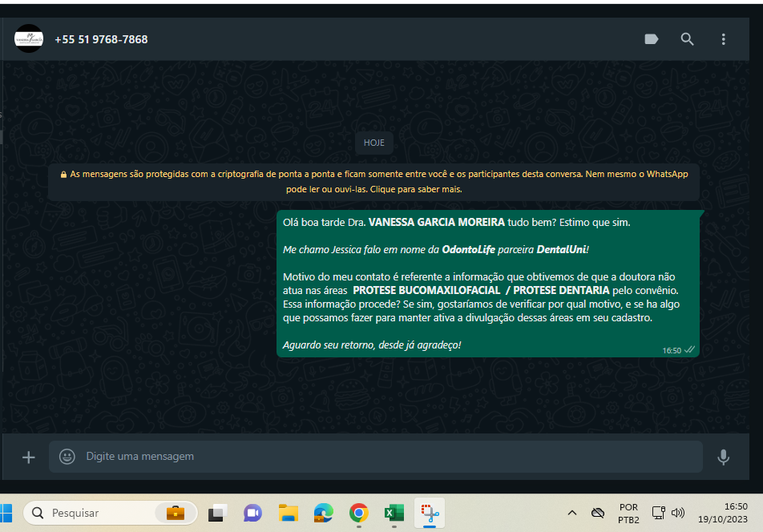The height and width of the screenshot is (532, 763).
Task: Click the Pesquisar taskbar search box
Action: coord(110,513)
